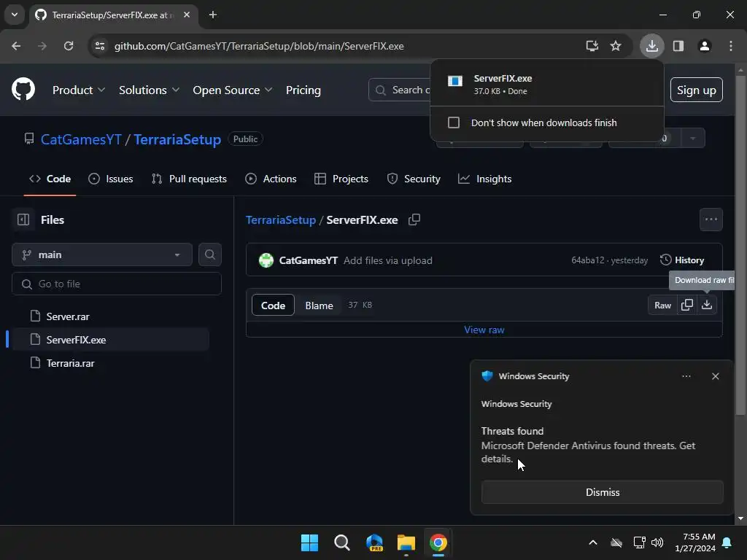The image size is (747, 560).
Task: Select the Code view button
Action: point(273,306)
